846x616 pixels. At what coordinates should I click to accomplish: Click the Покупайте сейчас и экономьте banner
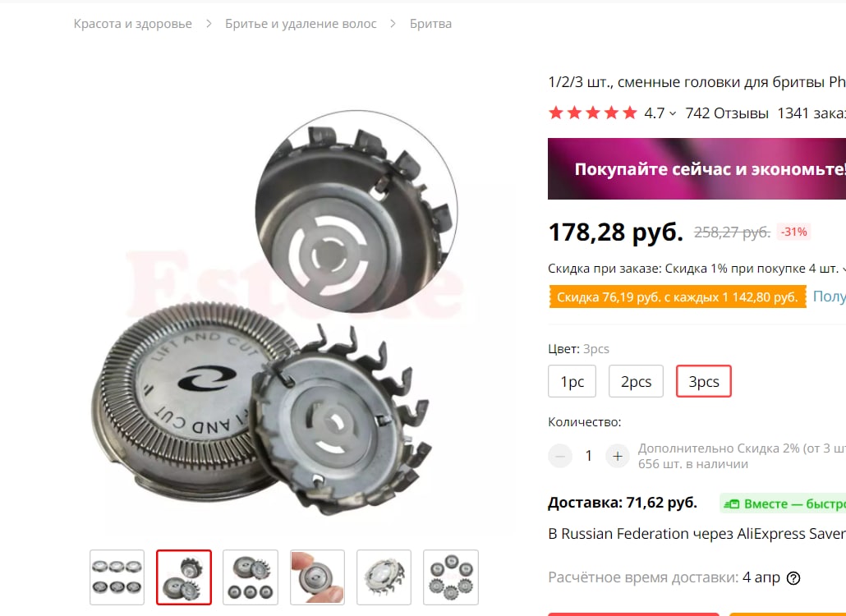point(697,169)
